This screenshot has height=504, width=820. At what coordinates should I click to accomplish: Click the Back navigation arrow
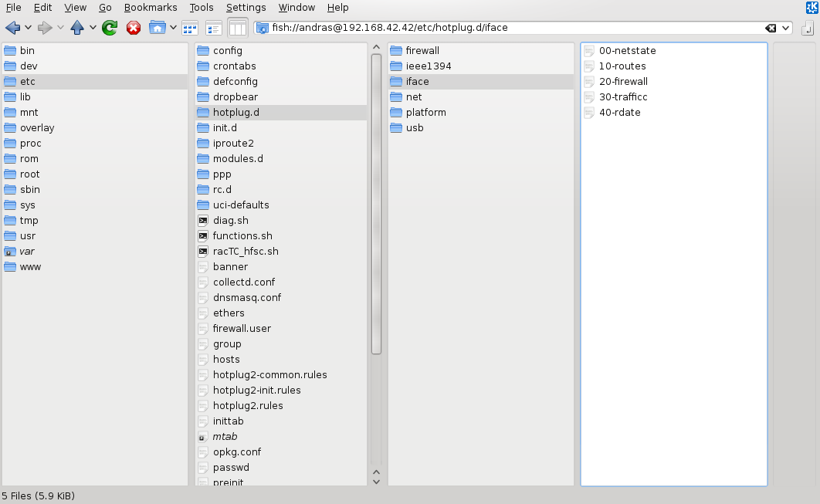pos(13,28)
